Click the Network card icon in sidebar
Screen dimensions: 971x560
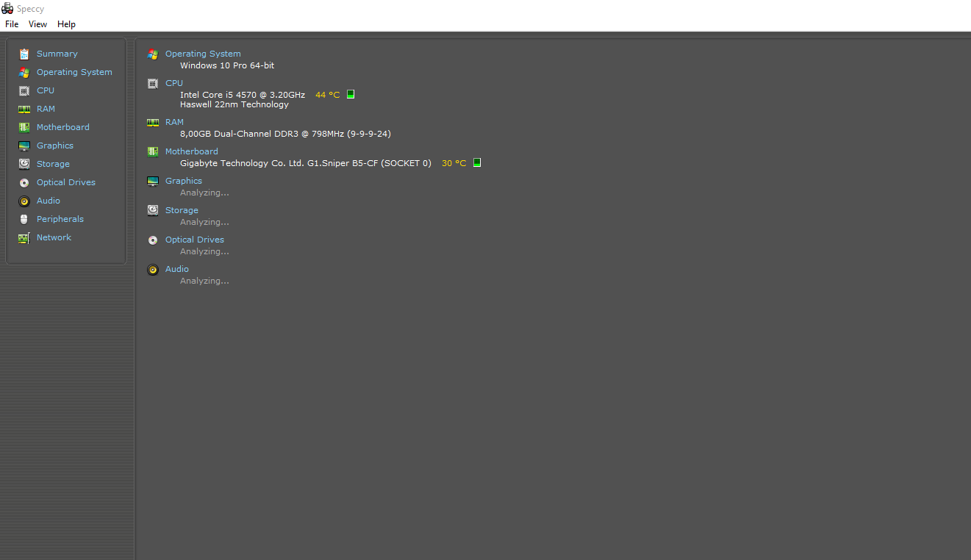coord(24,237)
